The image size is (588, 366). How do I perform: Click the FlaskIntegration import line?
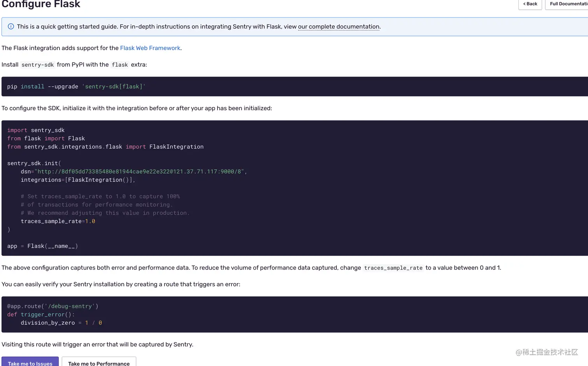pyautogui.click(x=105, y=146)
